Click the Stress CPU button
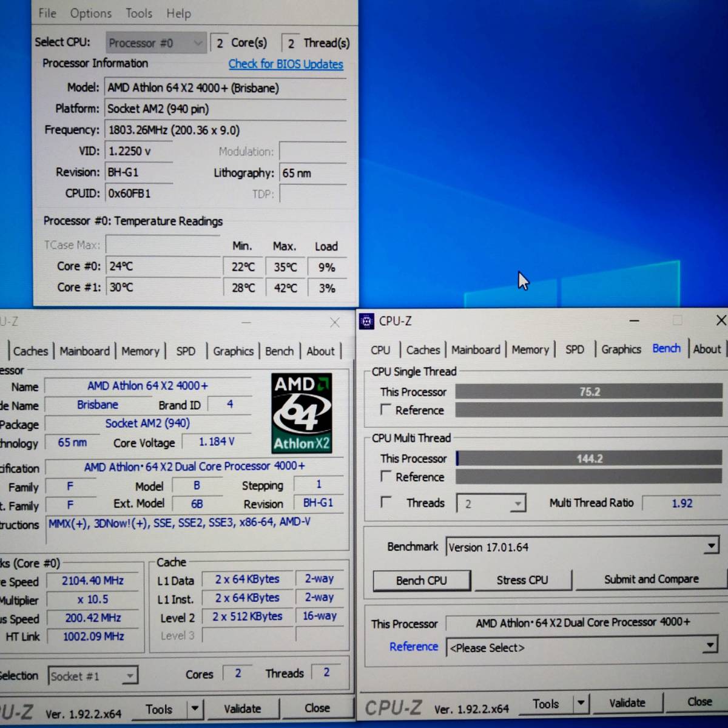 tap(522, 580)
